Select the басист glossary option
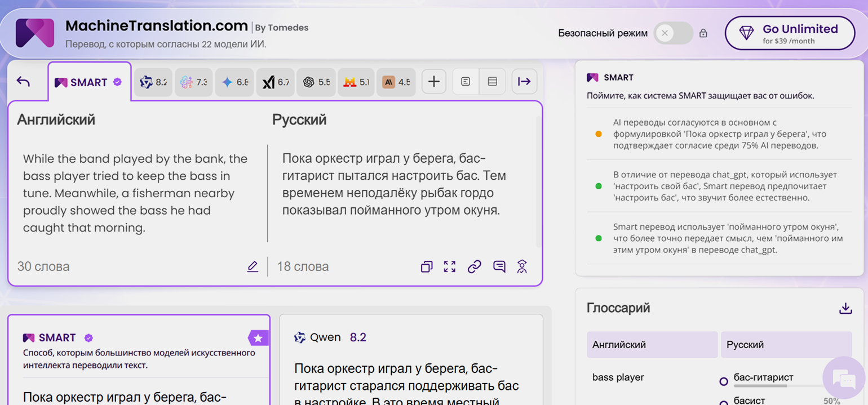This screenshot has height=405, width=868. [724, 401]
